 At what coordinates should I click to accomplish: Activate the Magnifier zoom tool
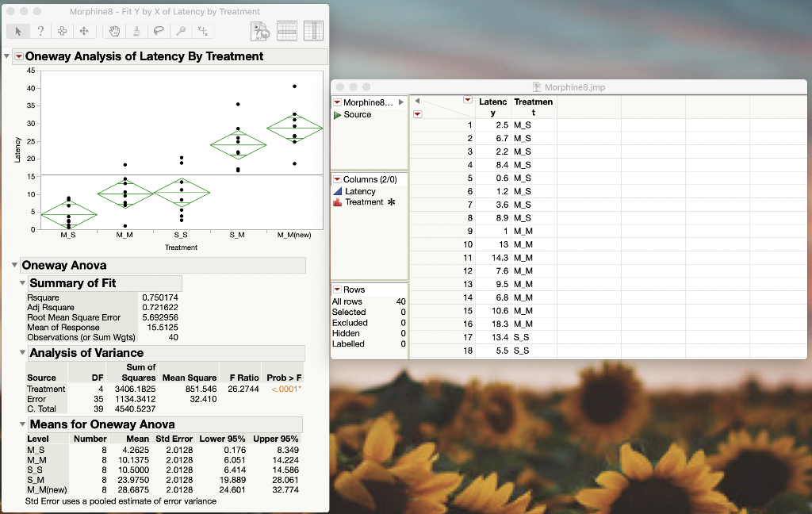tap(181, 31)
